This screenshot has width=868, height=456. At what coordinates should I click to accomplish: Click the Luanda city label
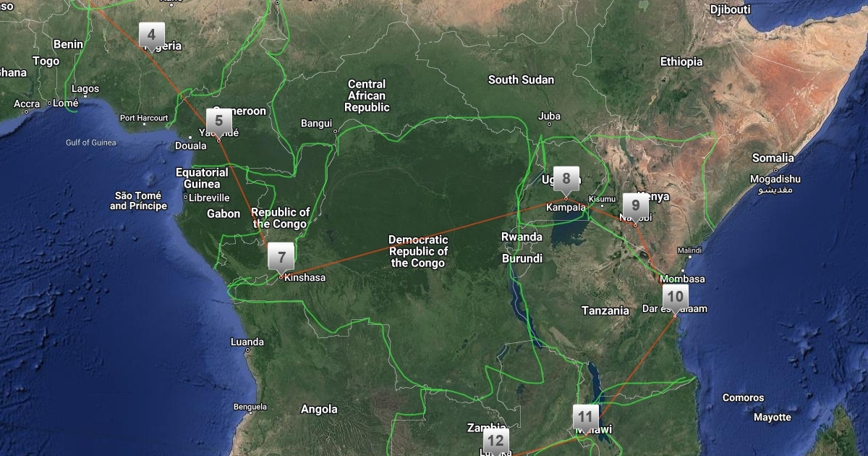(x=247, y=342)
